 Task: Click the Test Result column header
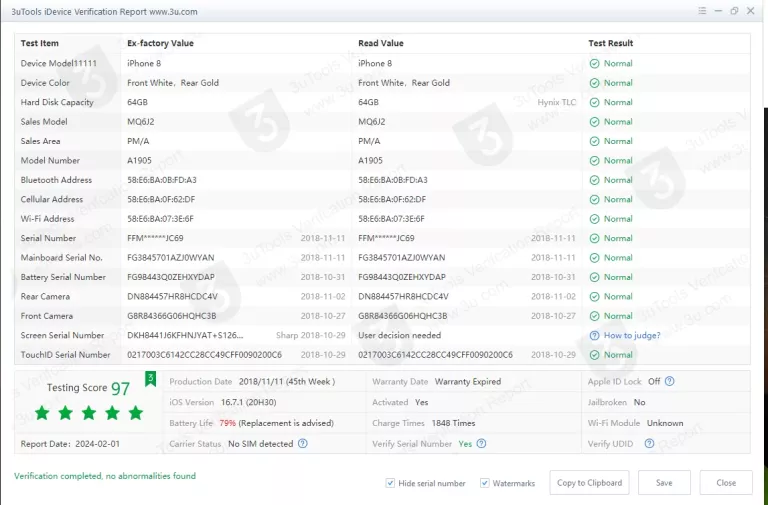click(x=610, y=44)
